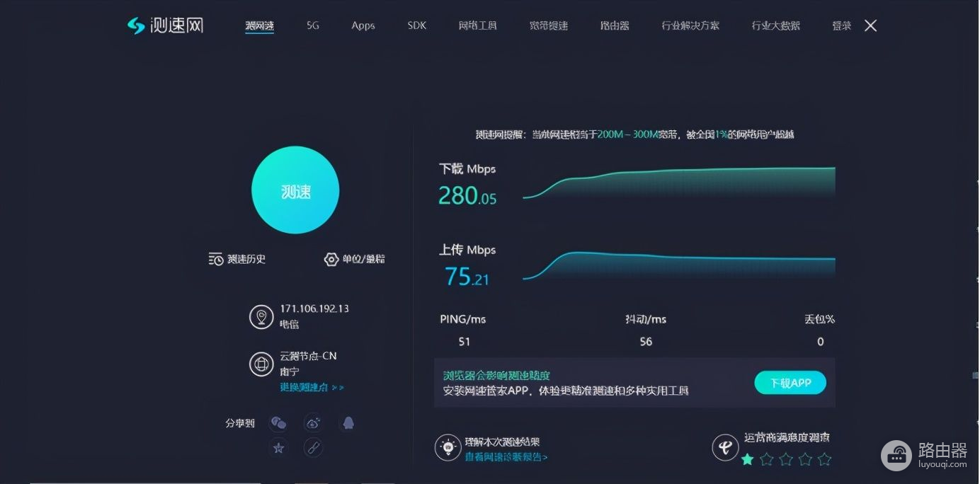Click the 浏览器会影响测速精度 notice
This screenshot has width=980, height=484.
pos(496,376)
